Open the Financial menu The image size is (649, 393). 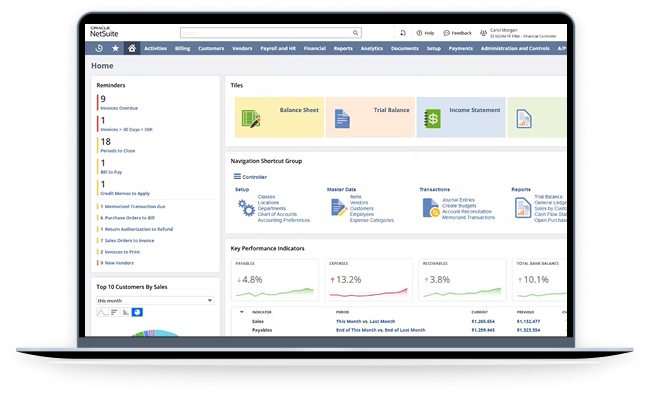(315, 48)
